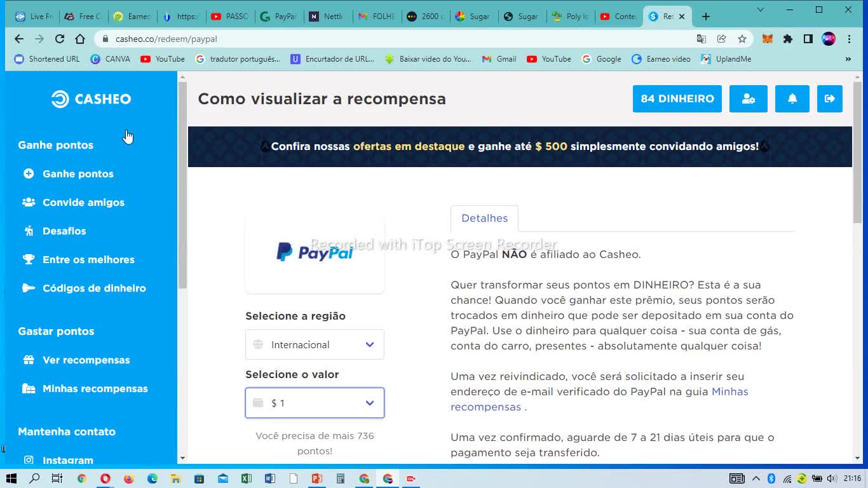Switch to the Poly Is browser tab
868x488 pixels.
(571, 17)
